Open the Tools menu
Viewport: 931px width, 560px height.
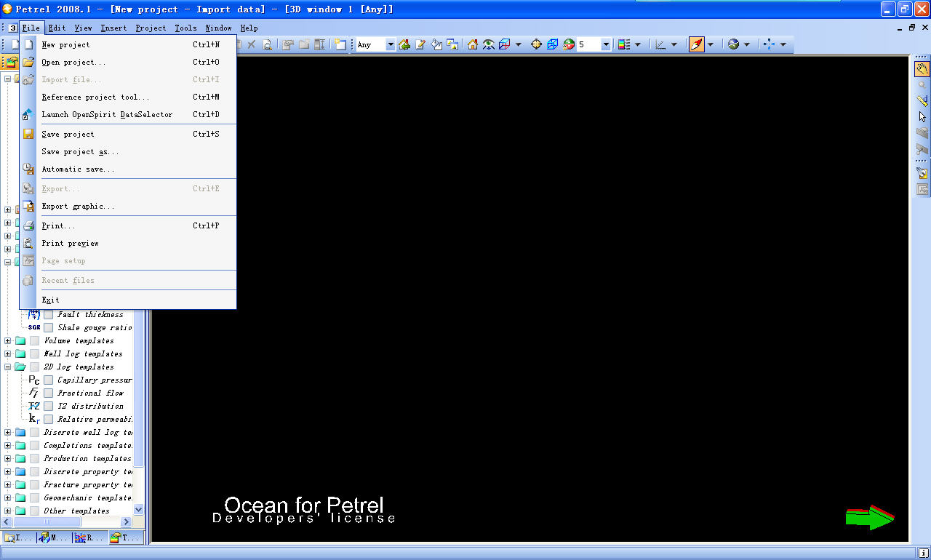pyautogui.click(x=185, y=28)
